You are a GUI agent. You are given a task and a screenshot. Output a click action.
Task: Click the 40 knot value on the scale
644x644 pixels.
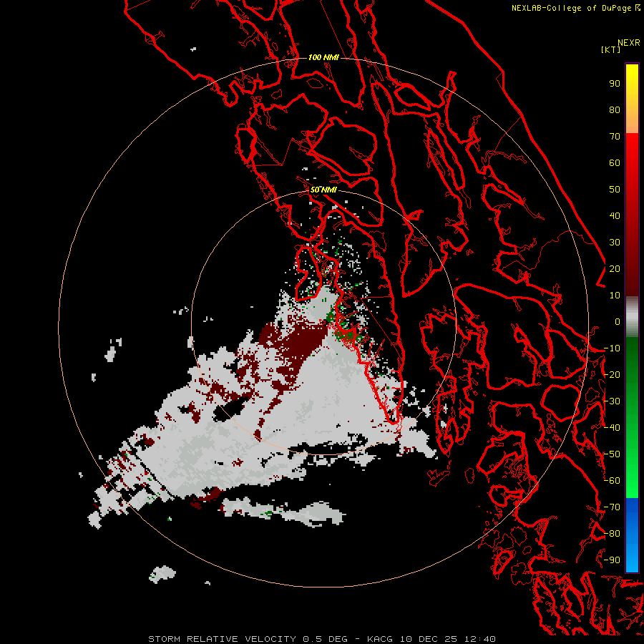[x=615, y=216]
